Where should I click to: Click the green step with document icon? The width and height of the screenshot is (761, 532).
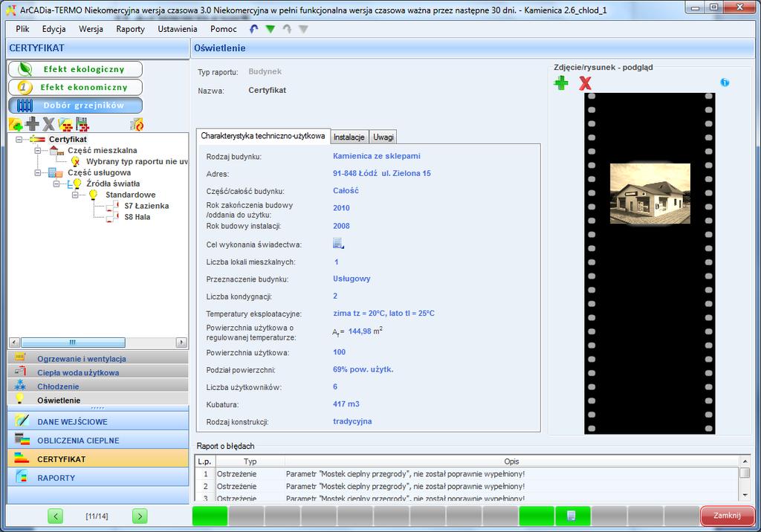[573, 516]
